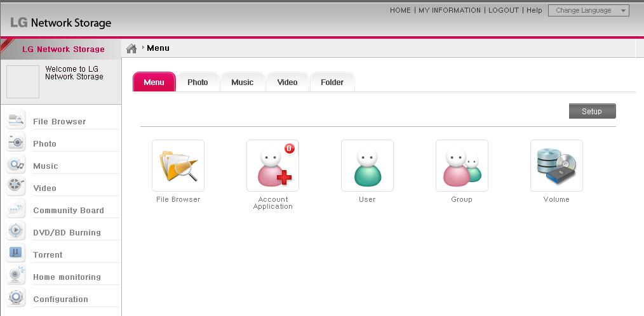Click the Home monitoring webcam icon
The height and width of the screenshot is (316, 644).
coord(16,275)
